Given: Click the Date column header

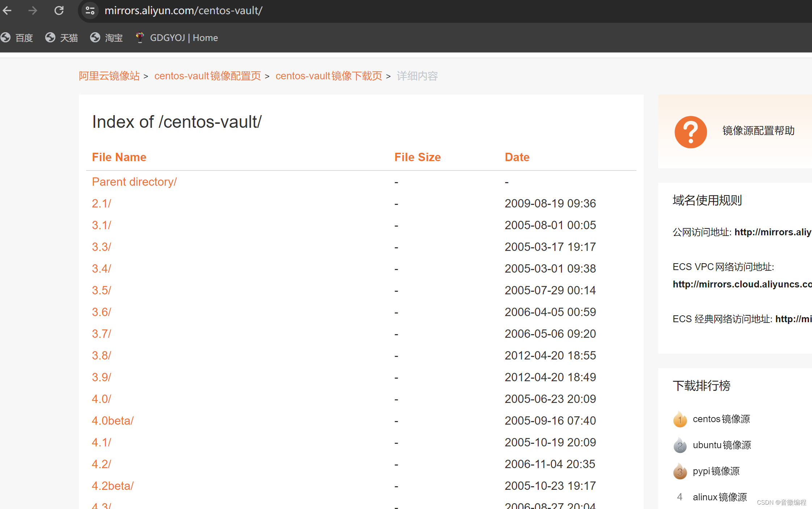Looking at the screenshot, I should coord(517,157).
